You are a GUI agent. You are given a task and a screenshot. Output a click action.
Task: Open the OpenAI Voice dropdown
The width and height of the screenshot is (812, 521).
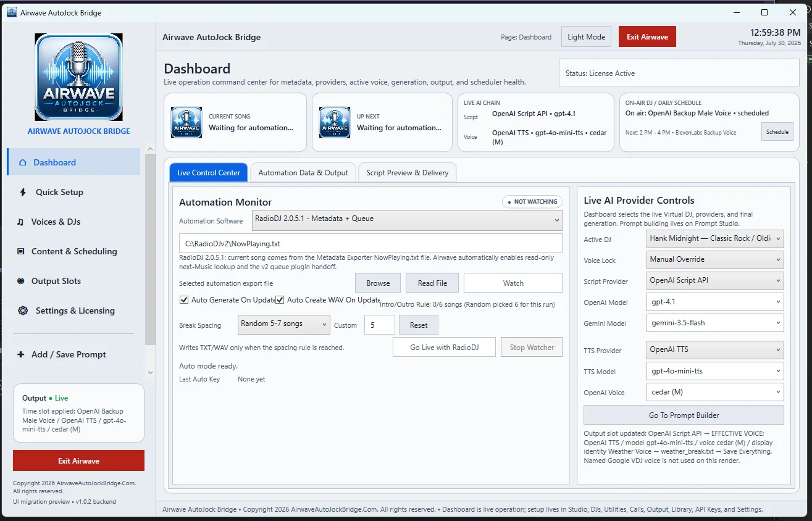(x=715, y=392)
